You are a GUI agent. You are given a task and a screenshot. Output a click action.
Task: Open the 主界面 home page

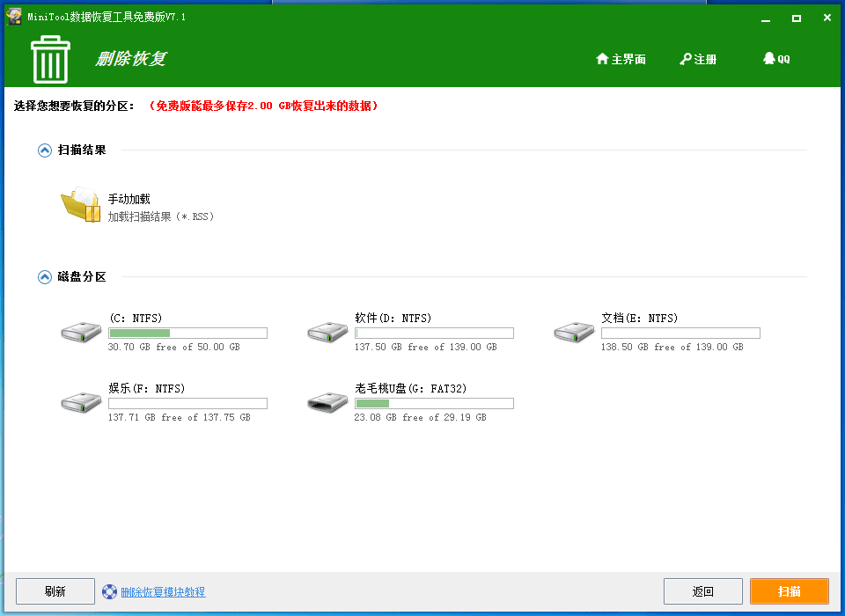pos(621,59)
